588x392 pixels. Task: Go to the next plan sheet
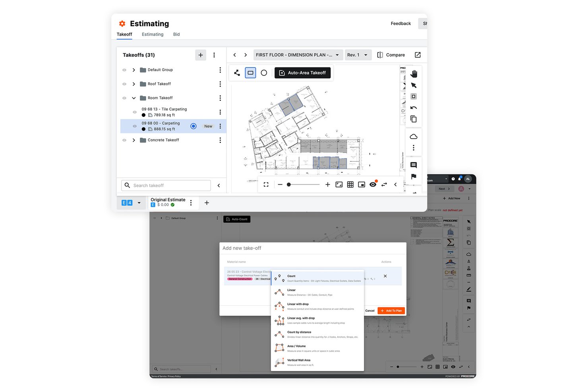pyautogui.click(x=246, y=55)
